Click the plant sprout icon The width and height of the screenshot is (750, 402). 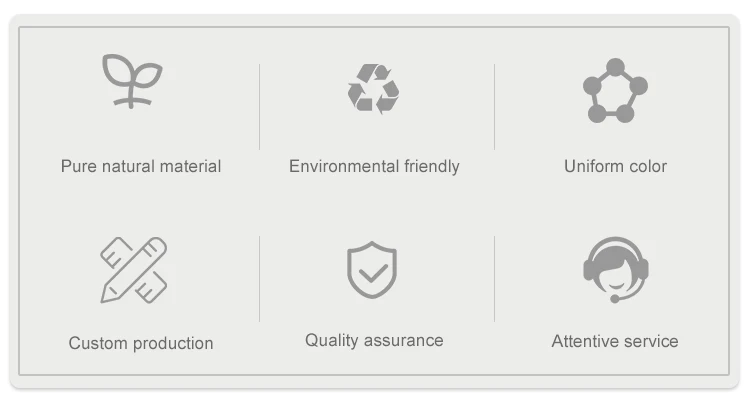[132, 81]
